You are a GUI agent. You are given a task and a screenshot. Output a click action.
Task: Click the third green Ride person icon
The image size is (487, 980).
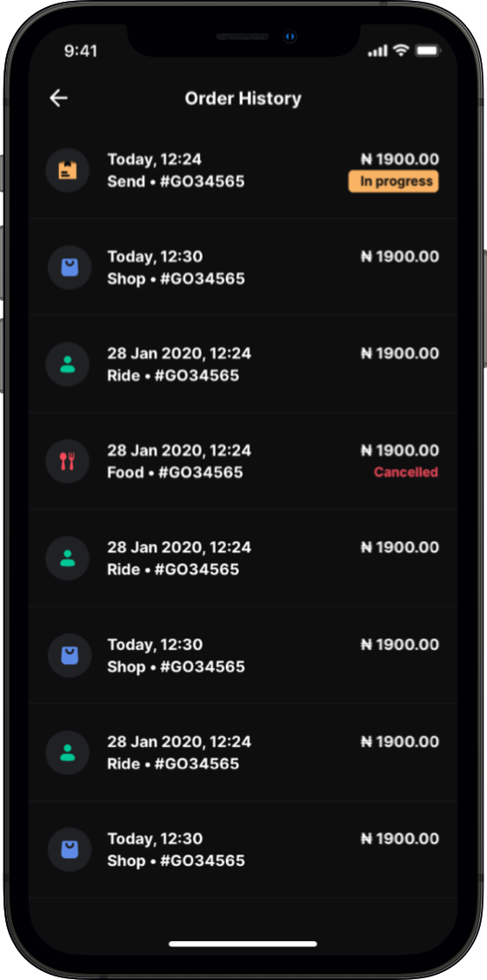(x=68, y=752)
